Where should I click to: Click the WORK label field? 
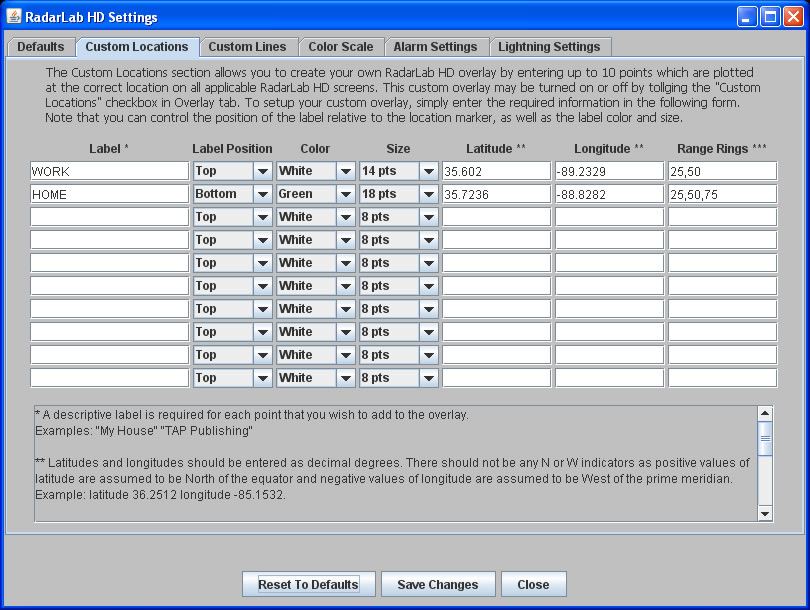tap(110, 171)
